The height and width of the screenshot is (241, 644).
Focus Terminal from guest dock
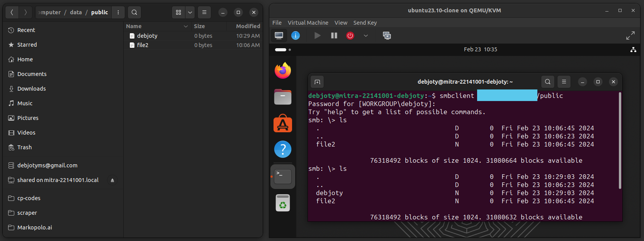(283, 177)
